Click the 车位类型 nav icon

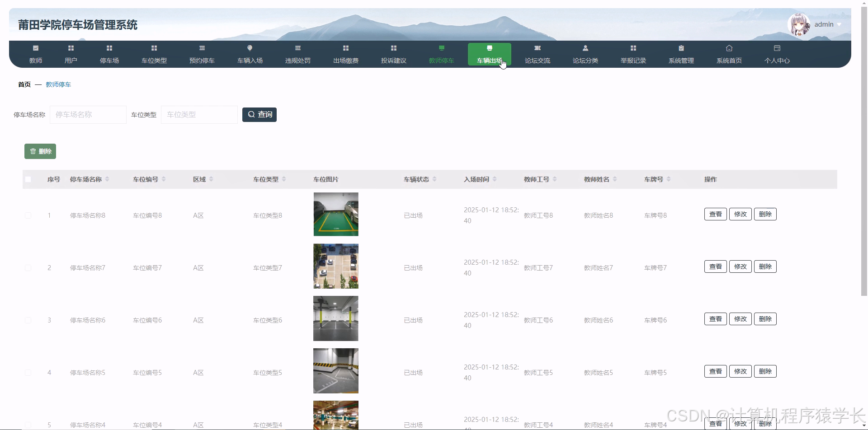pyautogui.click(x=154, y=48)
